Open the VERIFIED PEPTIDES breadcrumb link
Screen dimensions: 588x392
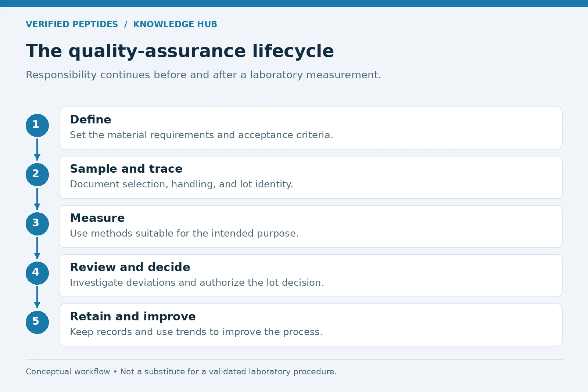tap(72, 24)
